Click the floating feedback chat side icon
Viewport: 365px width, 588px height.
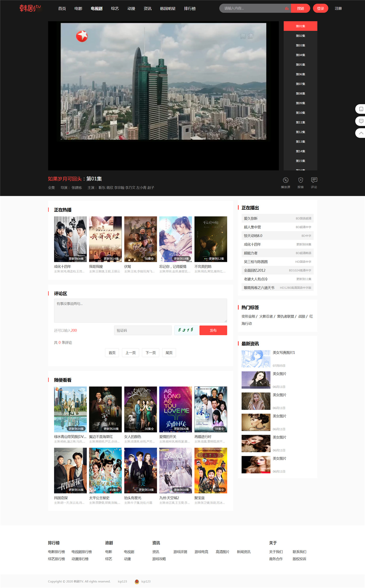361,121
